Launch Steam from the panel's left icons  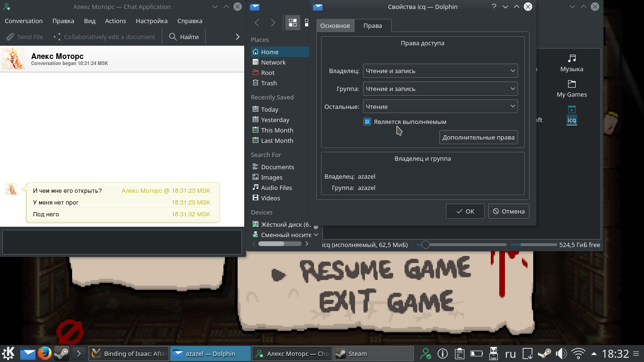tap(61, 353)
